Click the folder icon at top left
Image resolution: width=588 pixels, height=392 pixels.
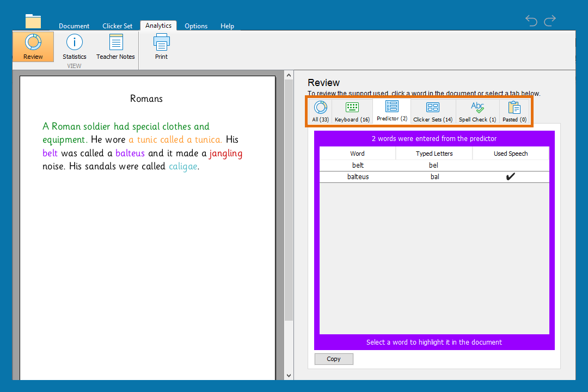point(33,21)
